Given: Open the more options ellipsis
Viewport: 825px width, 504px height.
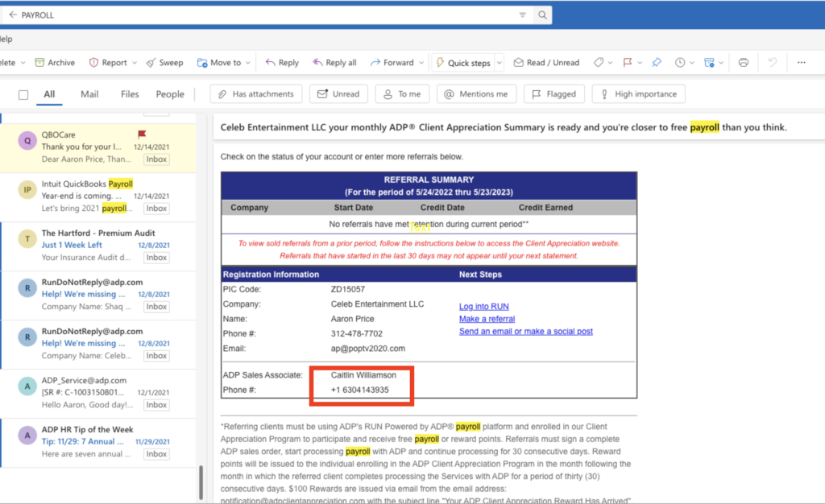Looking at the screenshot, I should coord(802,63).
